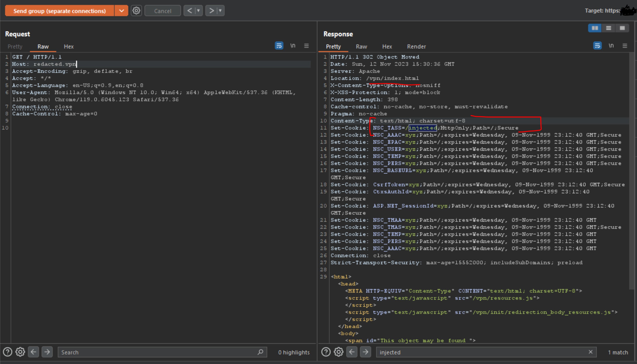Viewport: 637px width, 364px height.
Task: Go forward to next request in history
Action: coord(211,11)
